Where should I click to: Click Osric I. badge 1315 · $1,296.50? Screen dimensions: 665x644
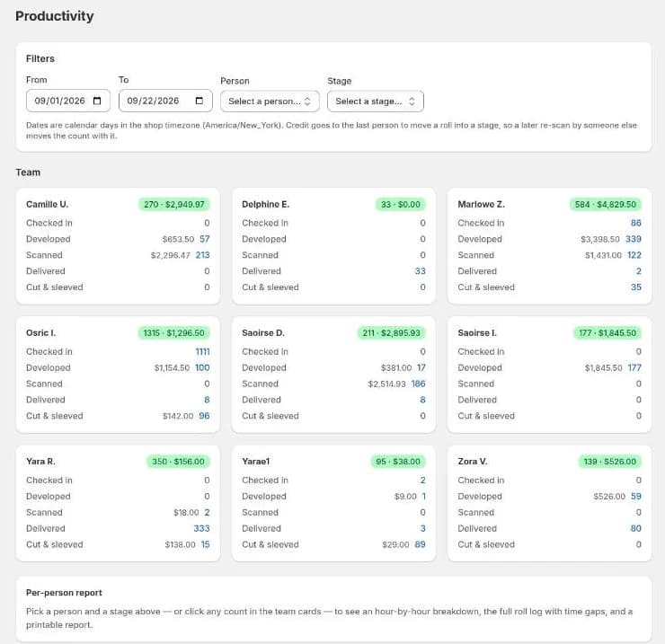173,333
